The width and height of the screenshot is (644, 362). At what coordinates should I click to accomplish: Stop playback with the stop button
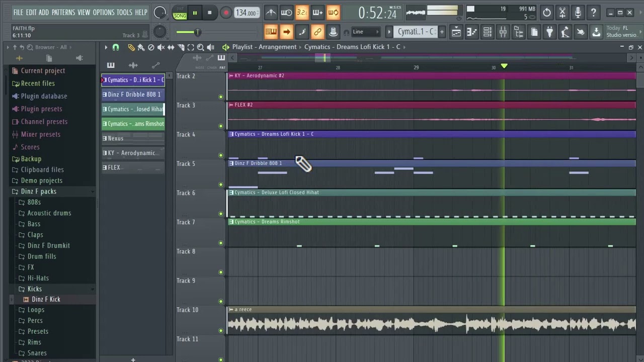[209, 13]
